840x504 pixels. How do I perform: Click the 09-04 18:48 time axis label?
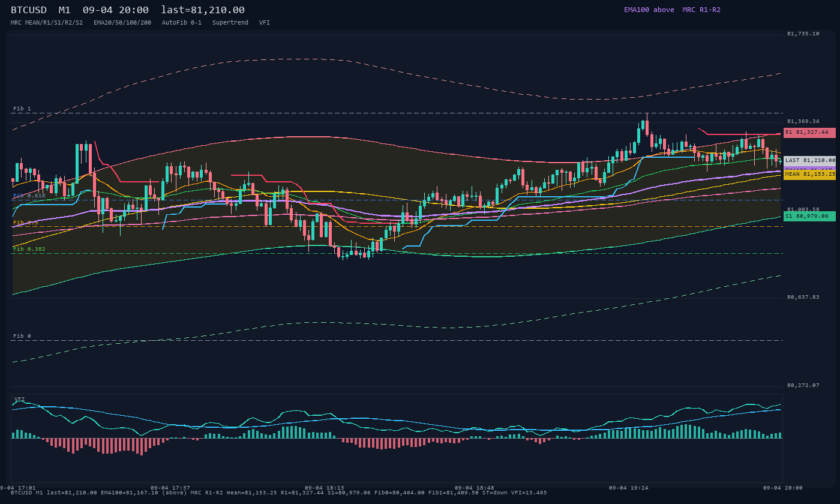point(475,488)
